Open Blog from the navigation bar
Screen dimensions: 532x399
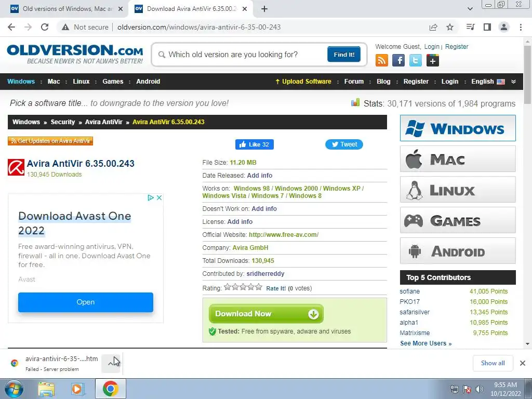point(383,82)
